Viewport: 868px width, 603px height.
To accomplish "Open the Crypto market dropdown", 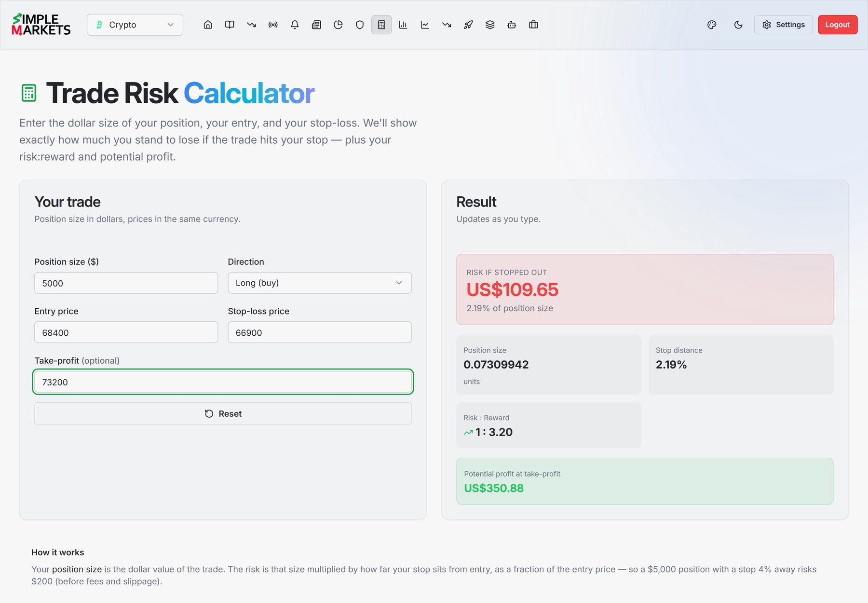I will (135, 25).
